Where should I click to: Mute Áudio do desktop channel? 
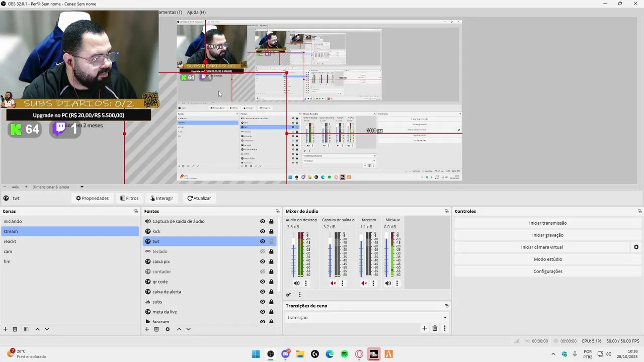296,284
